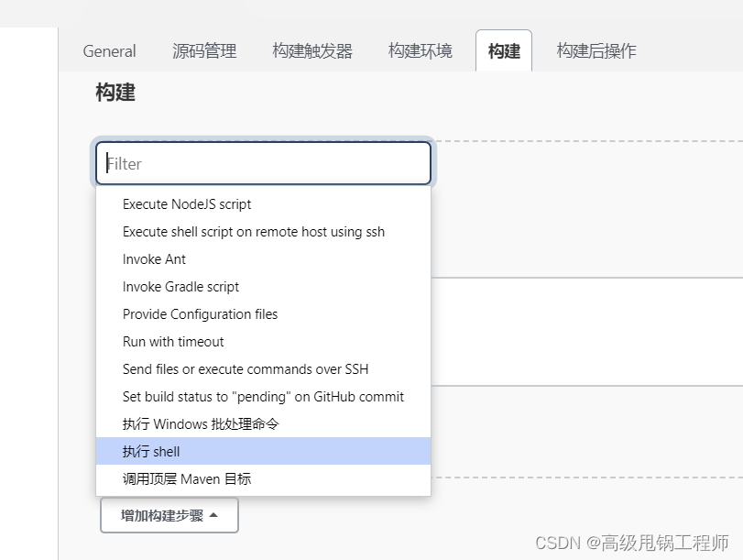The height and width of the screenshot is (560, 743).
Task: Choose "Execute NodeJS script" from the list
Action: tap(187, 204)
